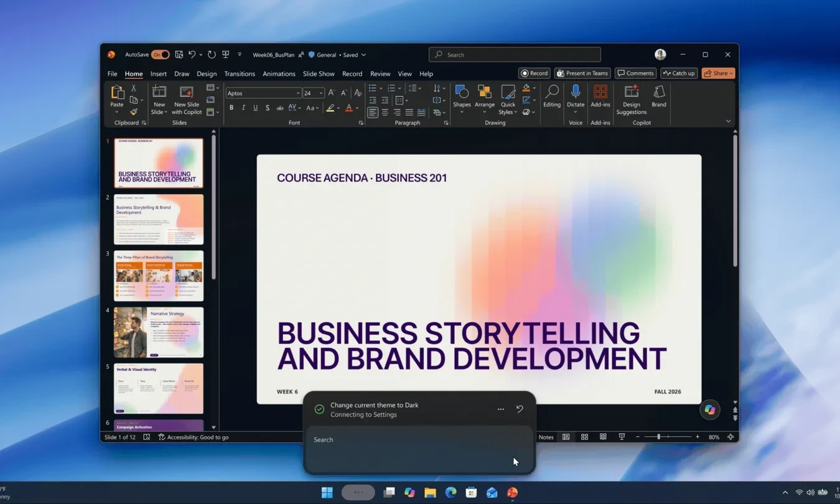Viewport: 840px width, 504px height.
Task: Open the Design tab
Action: [207, 73]
